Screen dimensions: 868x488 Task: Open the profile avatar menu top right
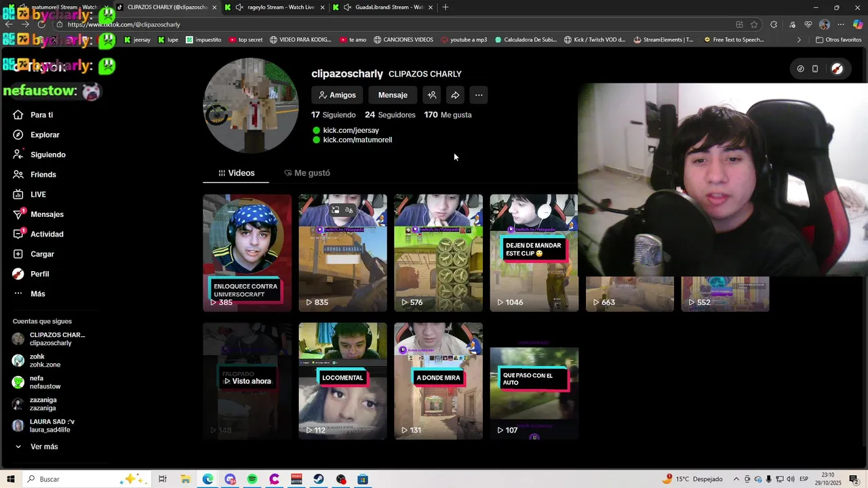(x=837, y=68)
